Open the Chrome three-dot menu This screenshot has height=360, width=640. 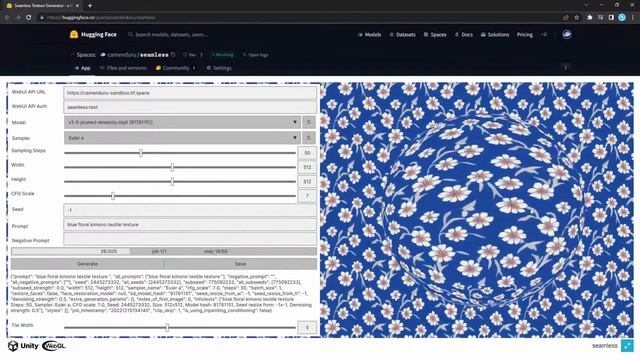633,18
